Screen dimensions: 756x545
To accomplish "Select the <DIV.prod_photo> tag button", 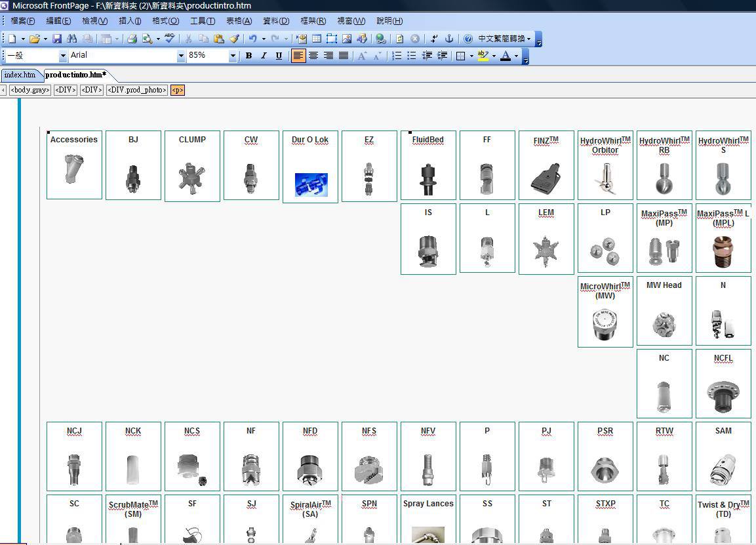I will pyautogui.click(x=137, y=90).
